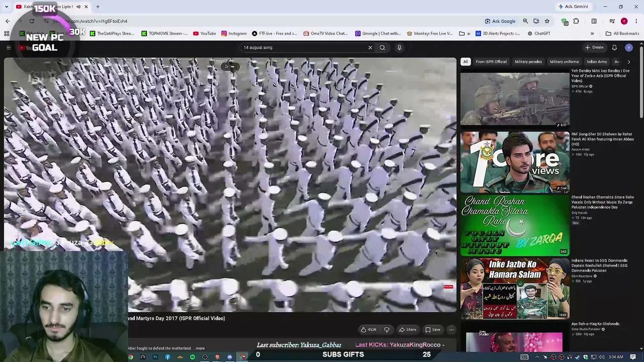
Task: Open the Monkey: Free Live V... bookmark
Action: 430,34
